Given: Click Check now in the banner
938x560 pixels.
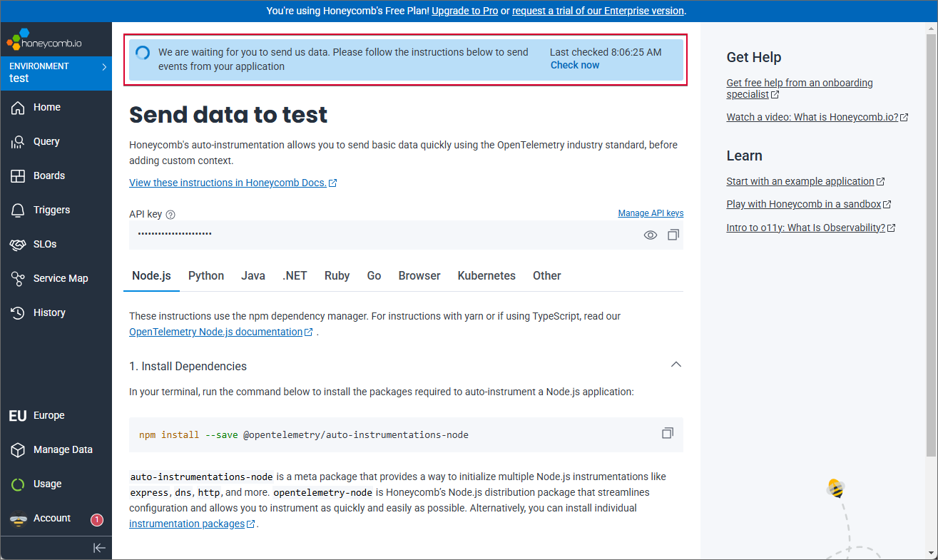Looking at the screenshot, I should click(x=575, y=65).
